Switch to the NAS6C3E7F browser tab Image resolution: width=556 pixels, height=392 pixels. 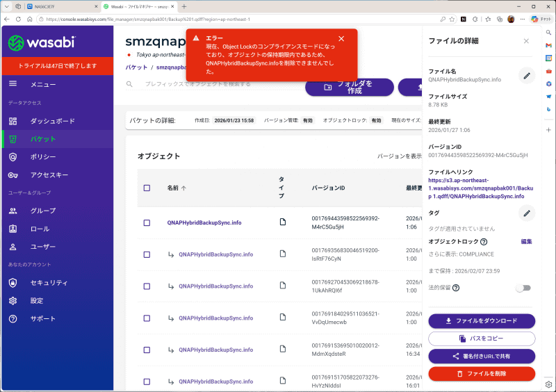[x=63, y=6]
